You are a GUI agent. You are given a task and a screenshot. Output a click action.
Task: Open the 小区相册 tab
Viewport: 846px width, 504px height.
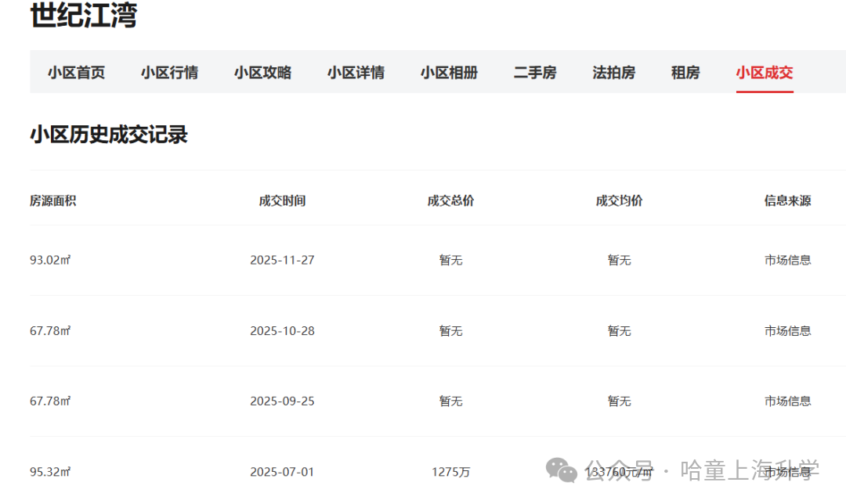tap(449, 73)
